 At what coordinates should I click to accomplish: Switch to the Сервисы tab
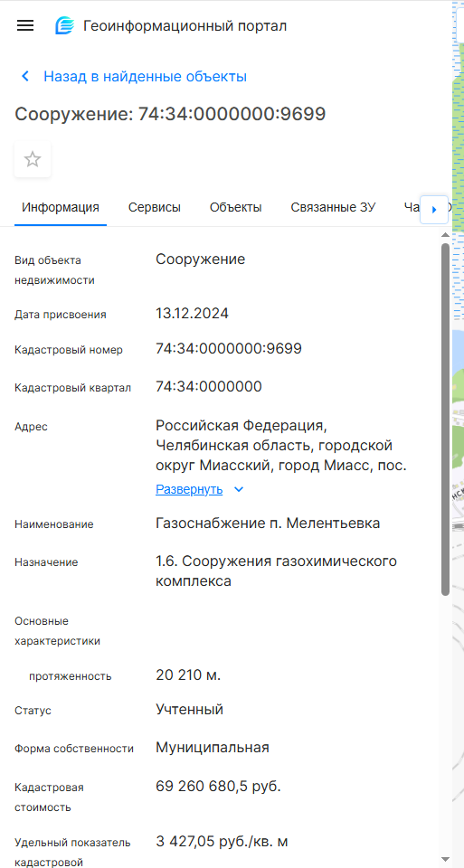pyautogui.click(x=155, y=208)
